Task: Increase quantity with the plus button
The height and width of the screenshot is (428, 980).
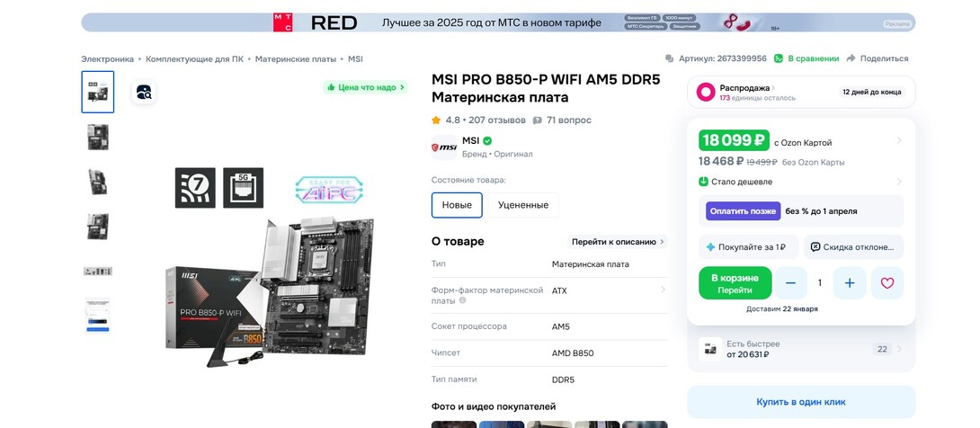Action: 850,283
